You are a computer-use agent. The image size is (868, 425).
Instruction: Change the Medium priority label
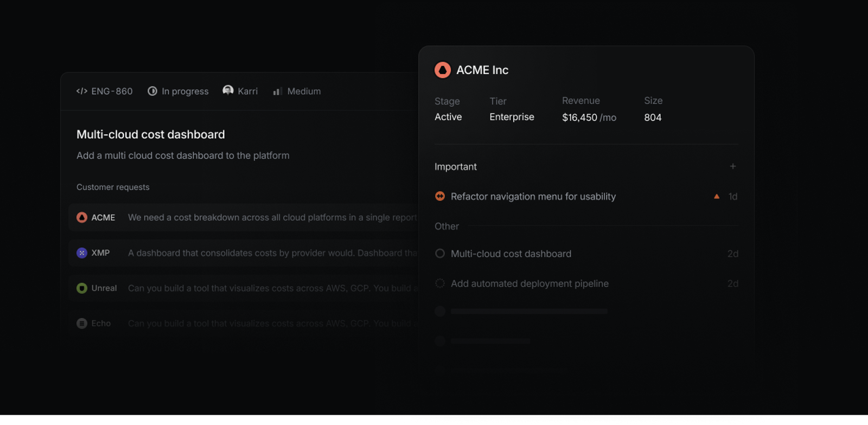pyautogui.click(x=304, y=91)
